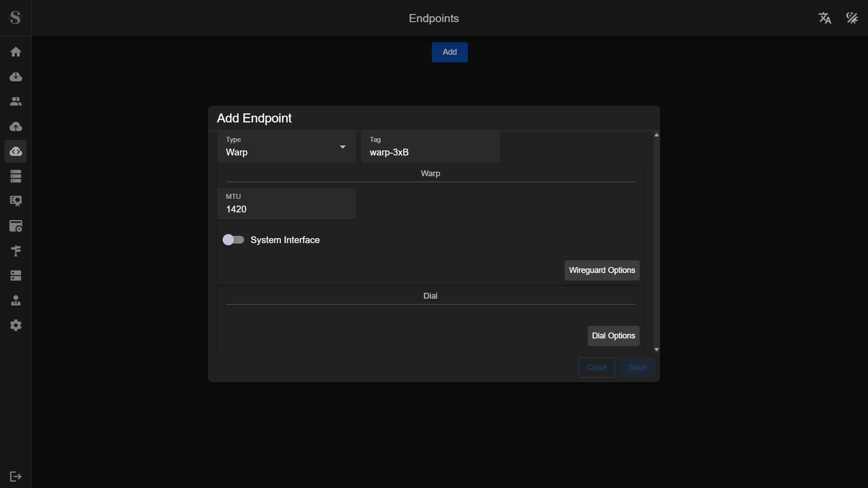The image size is (868, 488).
Task: Click the Close button in the dialog
Action: pos(596,367)
